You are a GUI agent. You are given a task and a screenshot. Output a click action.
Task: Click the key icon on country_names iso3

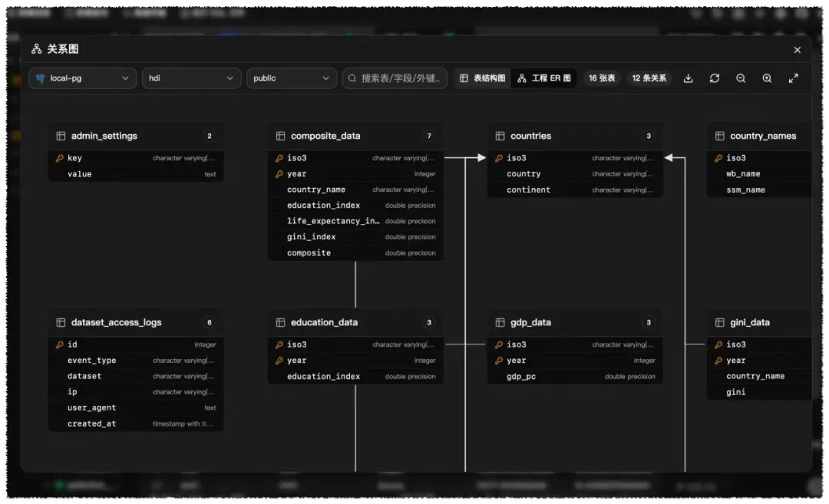pos(718,158)
